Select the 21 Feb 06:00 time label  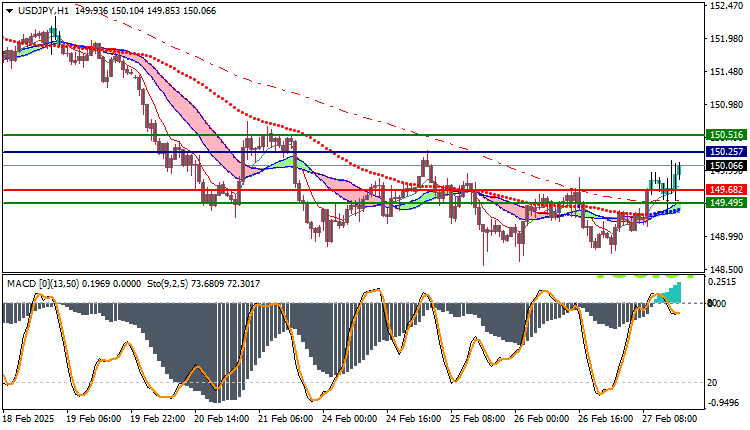point(286,419)
